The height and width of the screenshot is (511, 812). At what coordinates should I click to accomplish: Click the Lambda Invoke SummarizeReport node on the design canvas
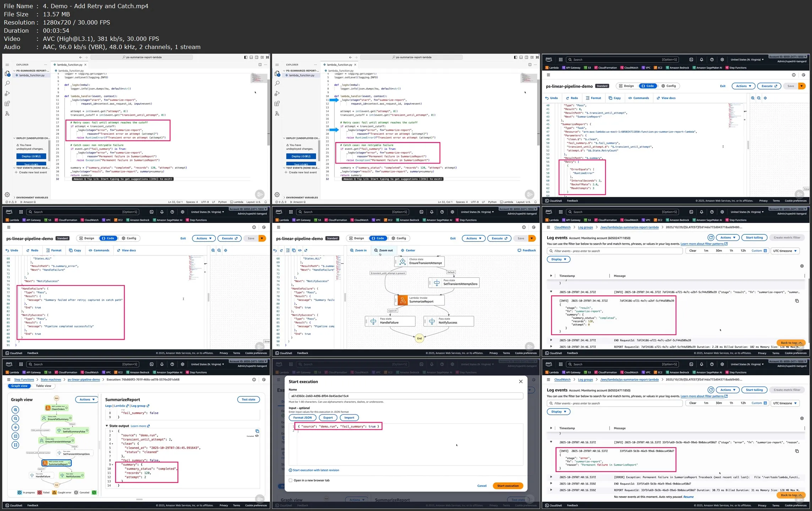point(420,300)
